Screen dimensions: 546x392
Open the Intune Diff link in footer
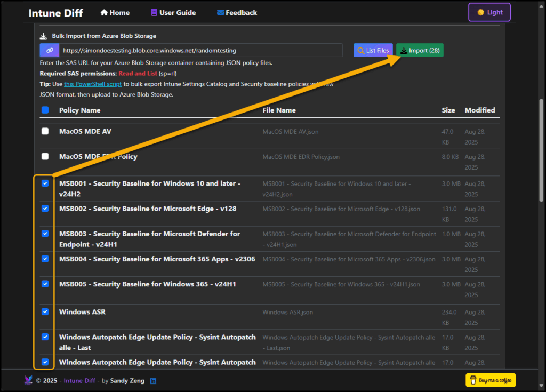(x=79, y=380)
